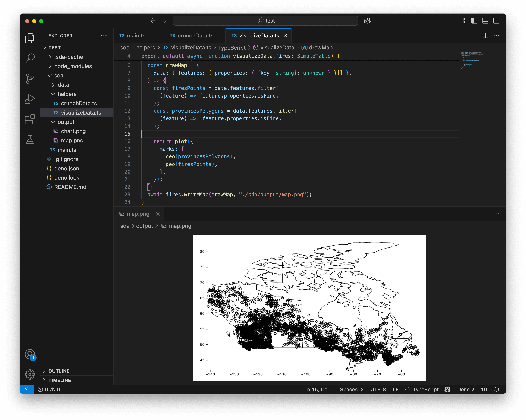Viewport: 526px width, 420px height.
Task: Open top editor group more actions menu
Action: 496,36
